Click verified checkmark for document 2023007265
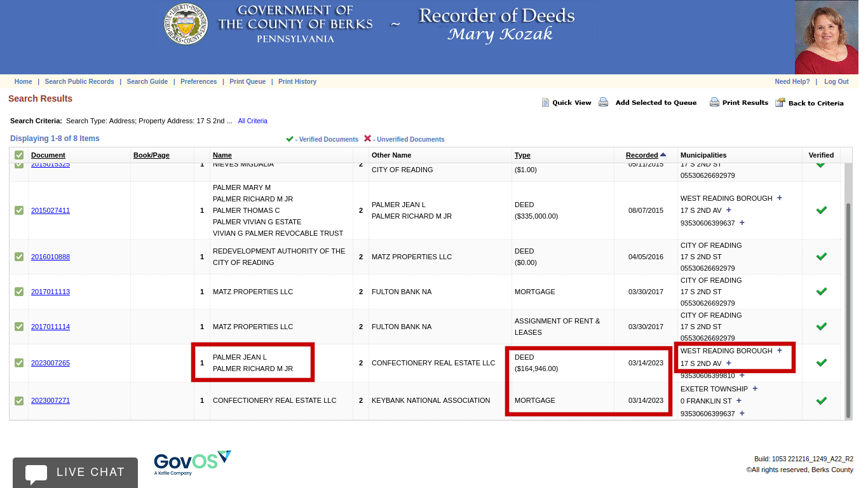The image size is (868, 488). [x=821, y=362]
